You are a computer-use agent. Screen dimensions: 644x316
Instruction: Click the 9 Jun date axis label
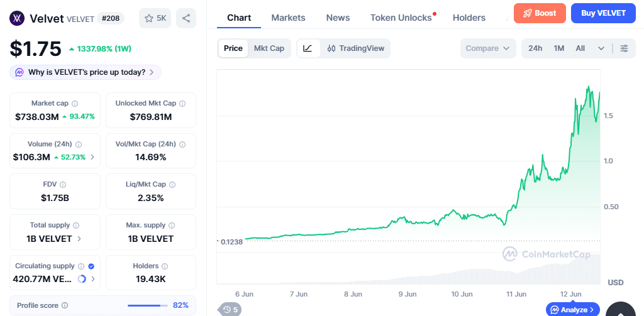(408, 294)
